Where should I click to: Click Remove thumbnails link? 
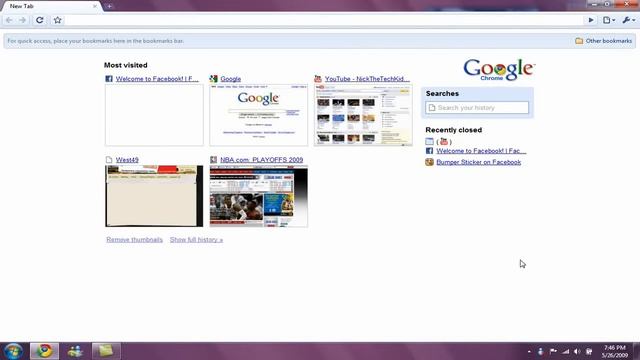134,240
